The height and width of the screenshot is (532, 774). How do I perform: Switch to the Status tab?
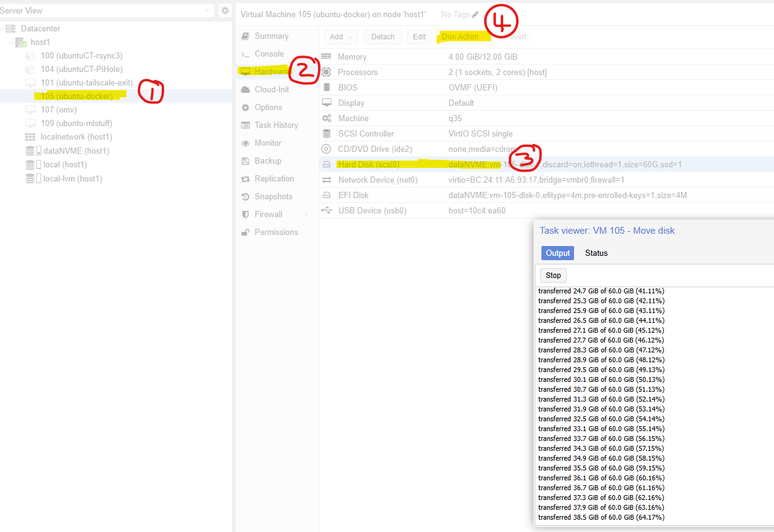point(596,253)
